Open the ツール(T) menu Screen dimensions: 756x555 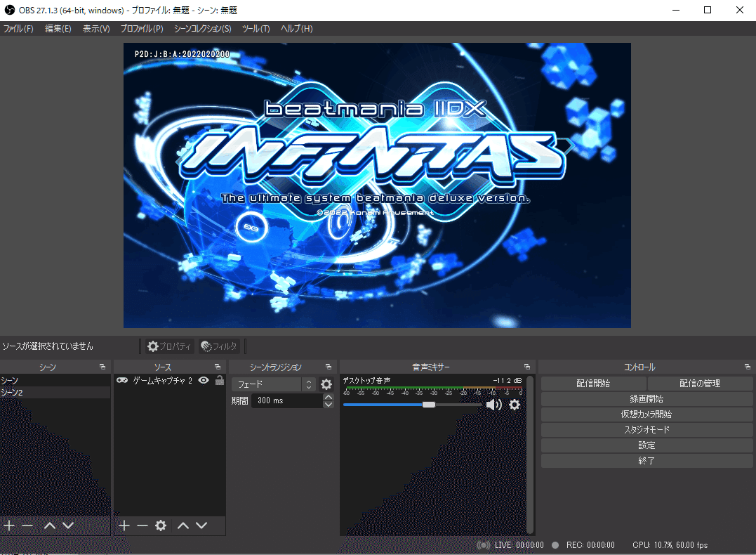(256, 29)
